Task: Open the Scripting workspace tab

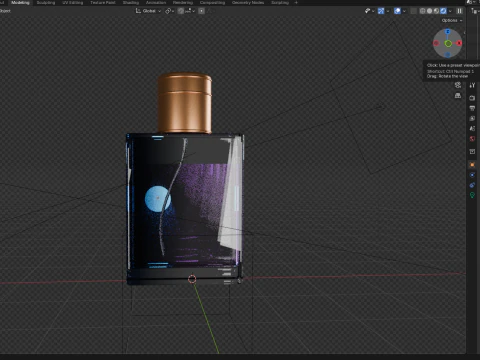Action: pyautogui.click(x=280, y=3)
